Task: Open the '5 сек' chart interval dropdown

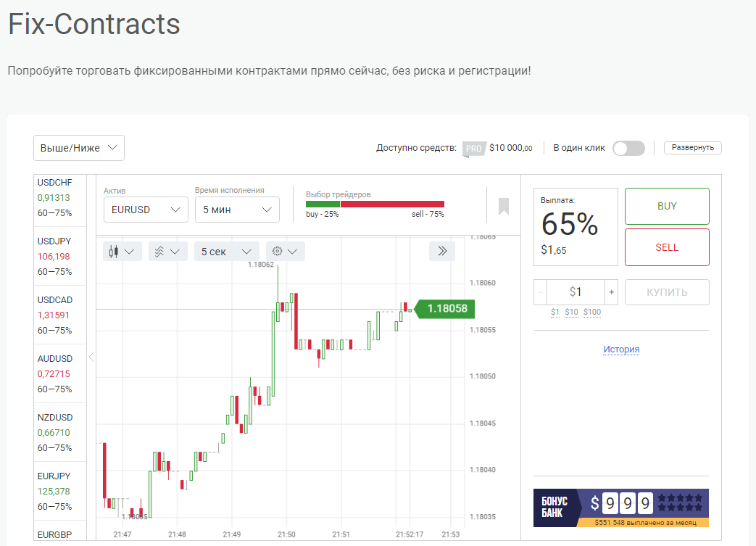Action: coord(226,252)
